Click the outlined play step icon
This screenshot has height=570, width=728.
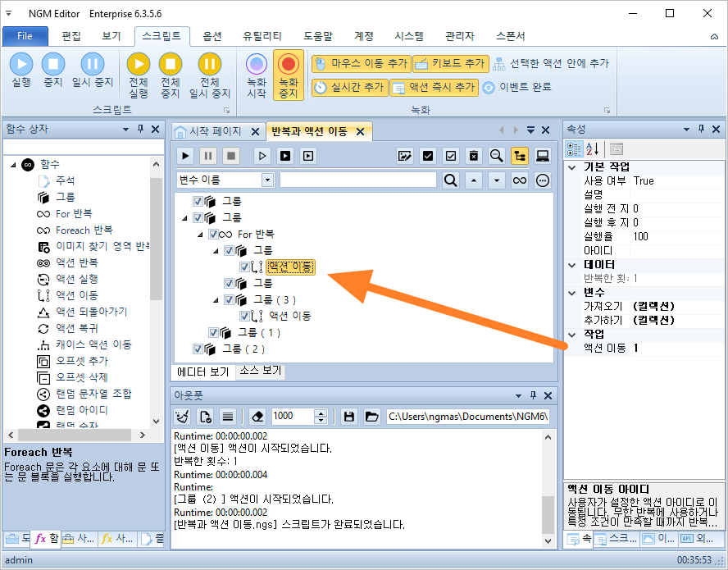[x=262, y=156]
